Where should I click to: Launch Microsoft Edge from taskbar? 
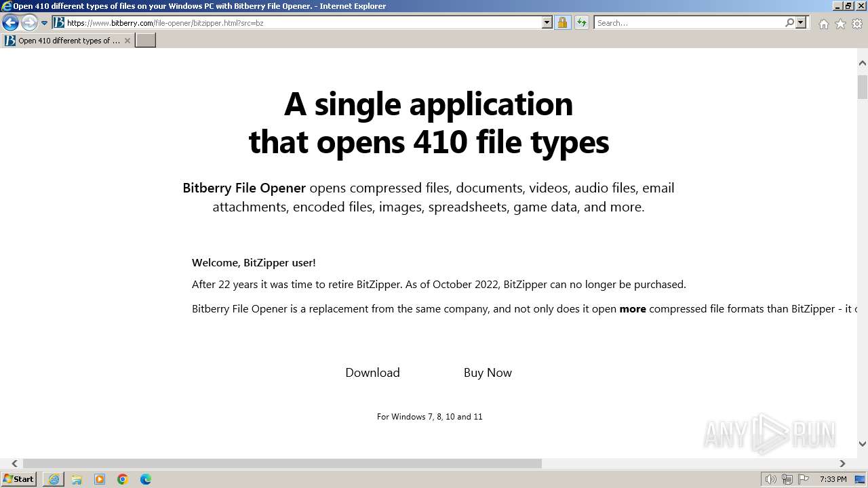[x=146, y=479]
